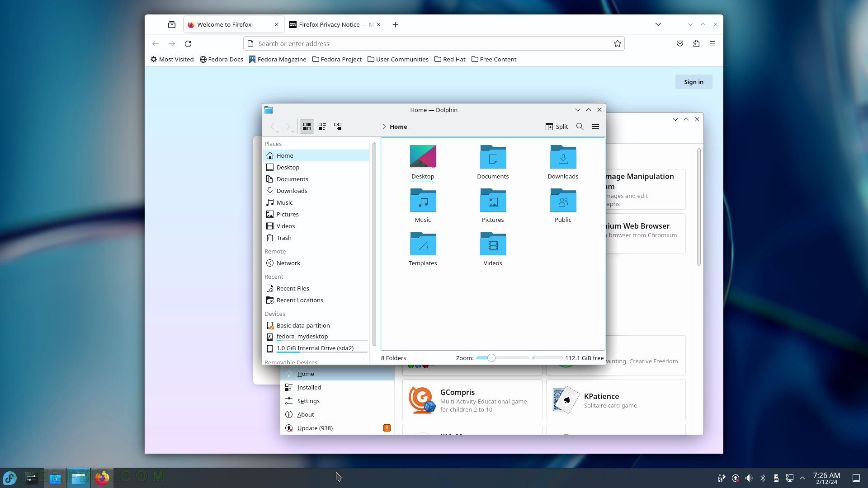Switch to Firefox in taskbar

[102, 478]
